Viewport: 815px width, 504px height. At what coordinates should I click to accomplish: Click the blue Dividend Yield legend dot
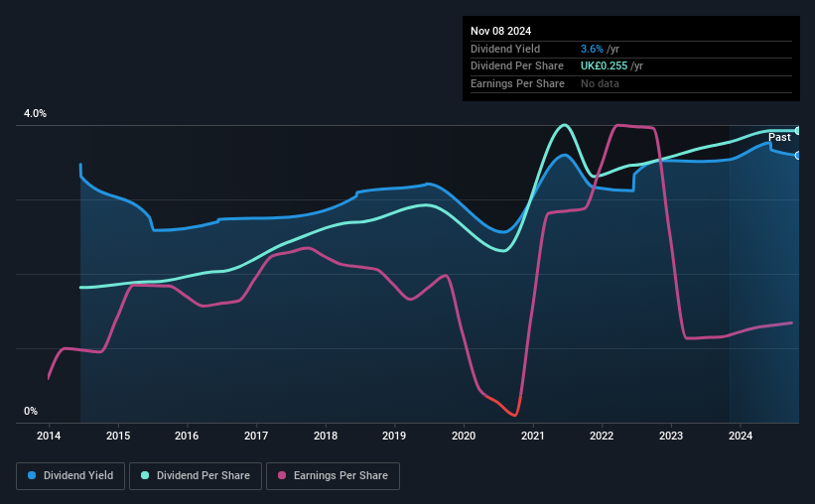tap(32, 475)
